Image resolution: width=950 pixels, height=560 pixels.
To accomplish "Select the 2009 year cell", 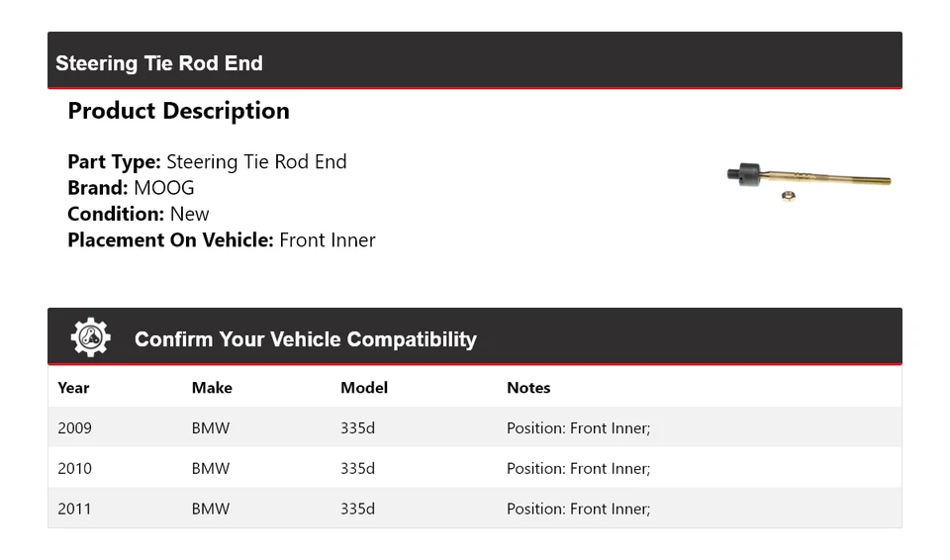I will (74, 428).
